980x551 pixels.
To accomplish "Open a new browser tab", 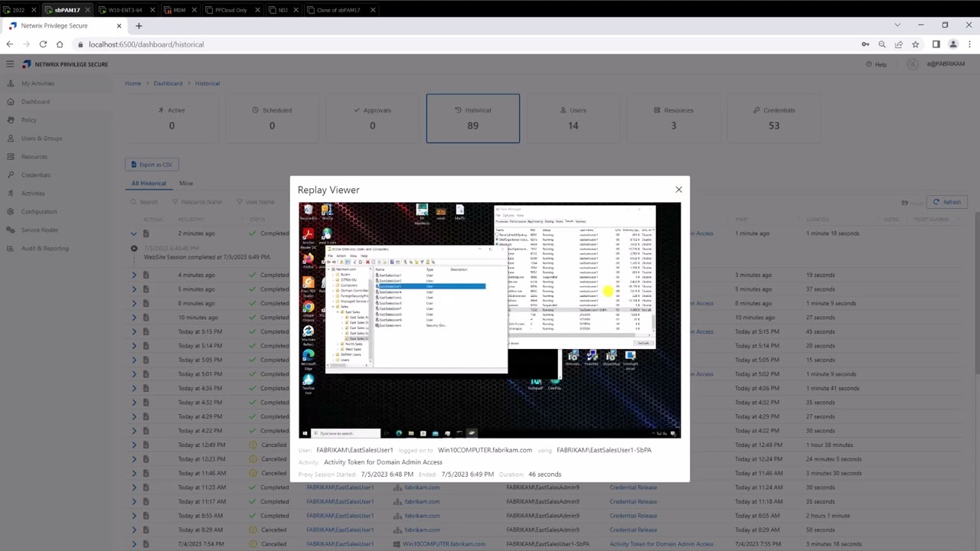I will 139,25.
